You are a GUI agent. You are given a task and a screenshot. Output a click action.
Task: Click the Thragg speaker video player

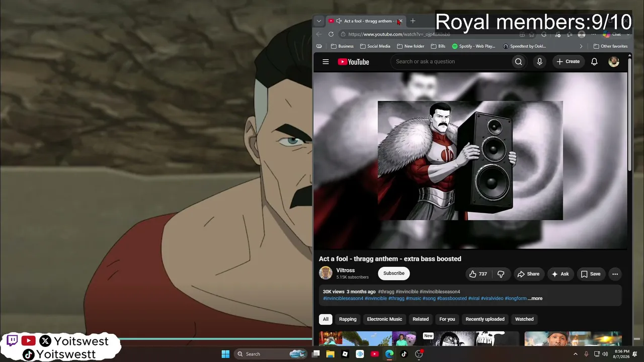470,160
